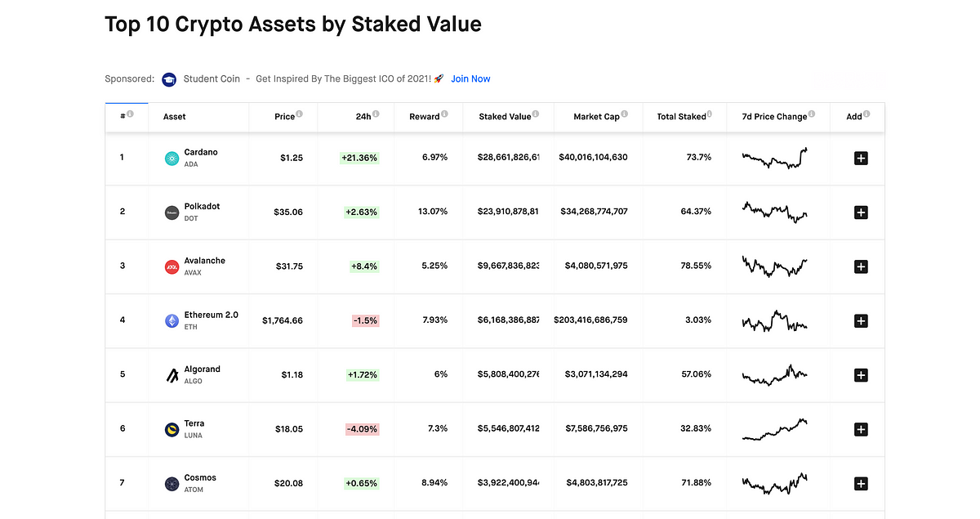Open the Ethereum 2.0 asset name link
Viewport: 980px width, 519px height.
coord(212,315)
